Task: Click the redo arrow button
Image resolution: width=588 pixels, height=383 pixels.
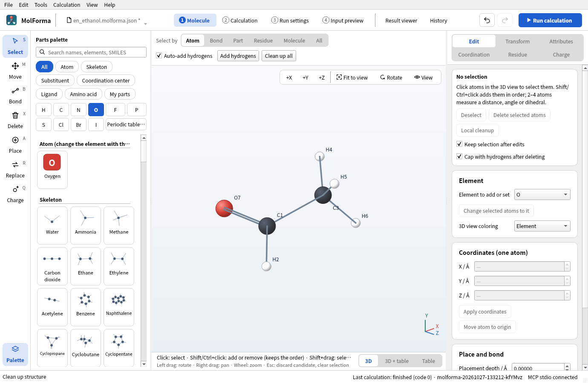Action: click(505, 20)
